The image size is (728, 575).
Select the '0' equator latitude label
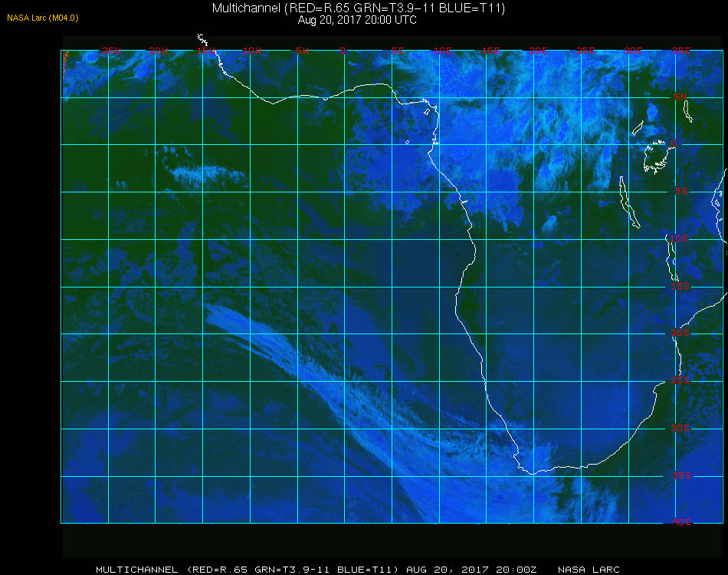[674, 143]
